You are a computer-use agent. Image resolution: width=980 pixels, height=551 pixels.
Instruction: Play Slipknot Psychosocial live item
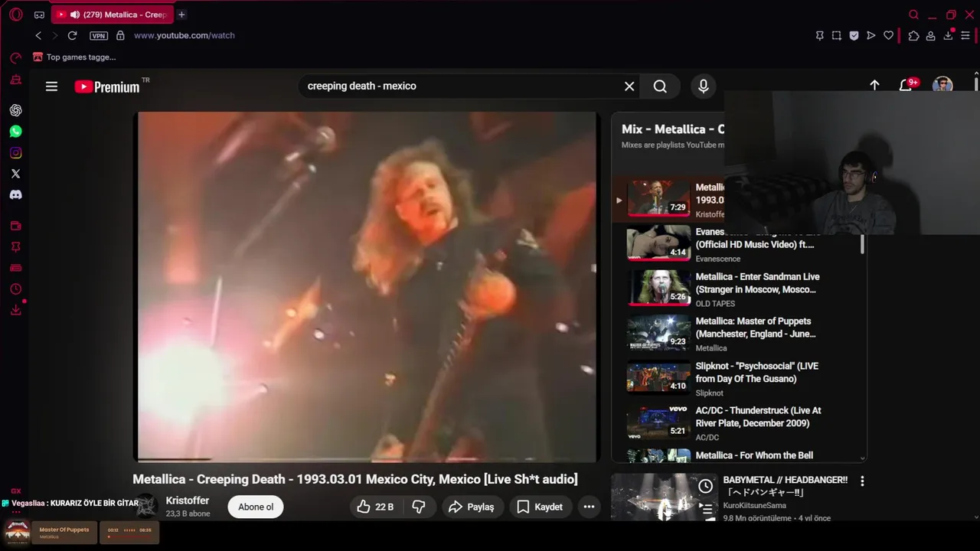[738, 378]
